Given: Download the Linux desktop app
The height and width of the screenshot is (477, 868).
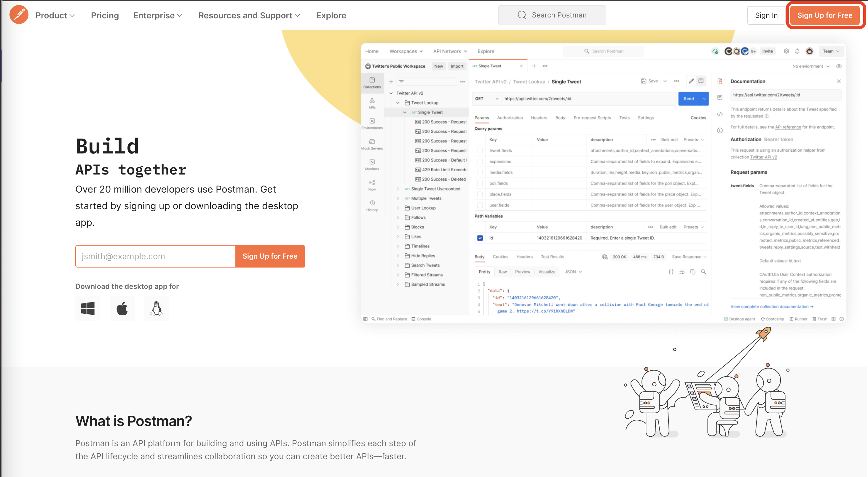Looking at the screenshot, I should click(x=156, y=308).
